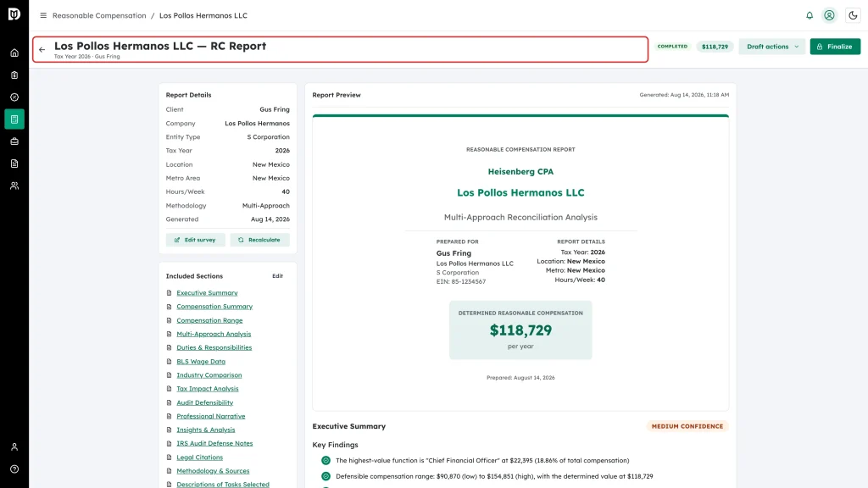Jump to Industry Comparison section
This screenshot has width=868, height=488.
point(209,375)
